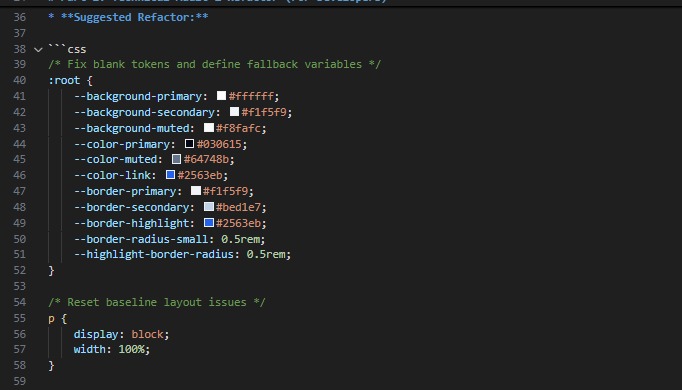
Task: Click the '0.5rem' value on line 51
Action: pos(266,254)
